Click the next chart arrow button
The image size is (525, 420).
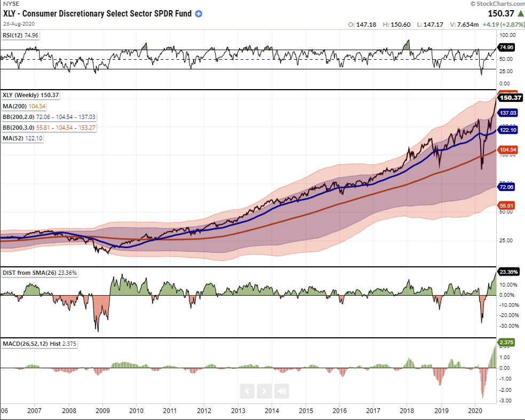(264, 391)
